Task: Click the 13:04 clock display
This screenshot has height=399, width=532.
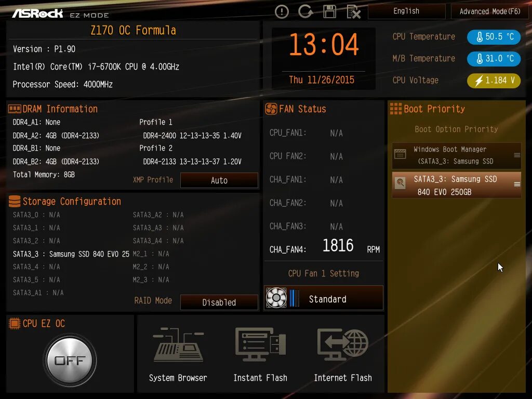Action: pyautogui.click(x=324, y=45)
